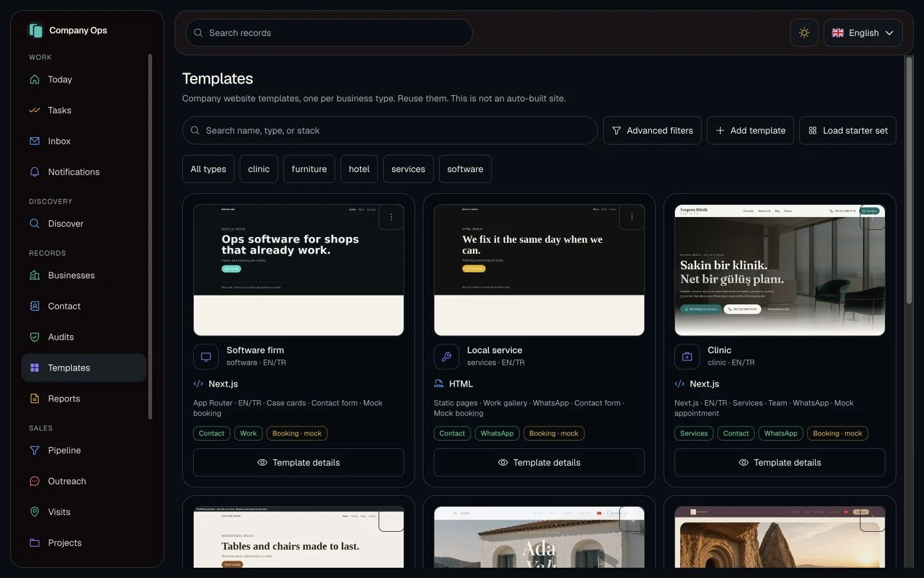Click the Local service wrench icon
Viewport: 924px width, 578px height.
click(x=447, y=356)
